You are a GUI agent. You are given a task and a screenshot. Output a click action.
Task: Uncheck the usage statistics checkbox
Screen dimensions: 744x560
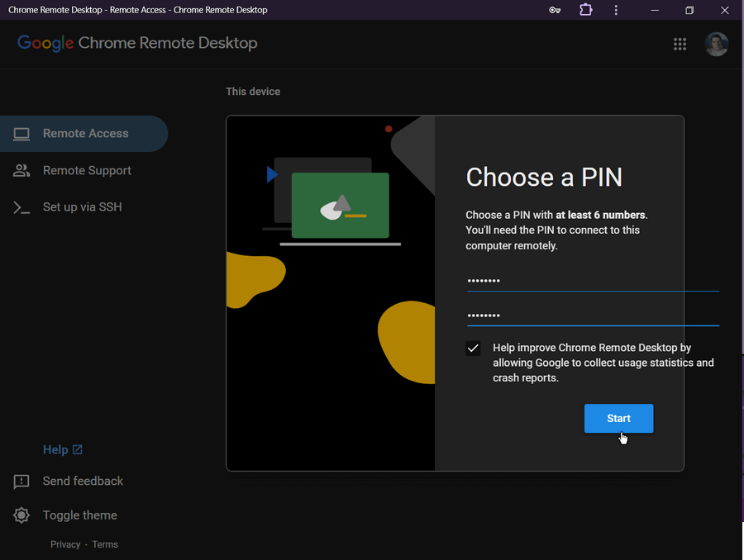(x=473, y=349)
